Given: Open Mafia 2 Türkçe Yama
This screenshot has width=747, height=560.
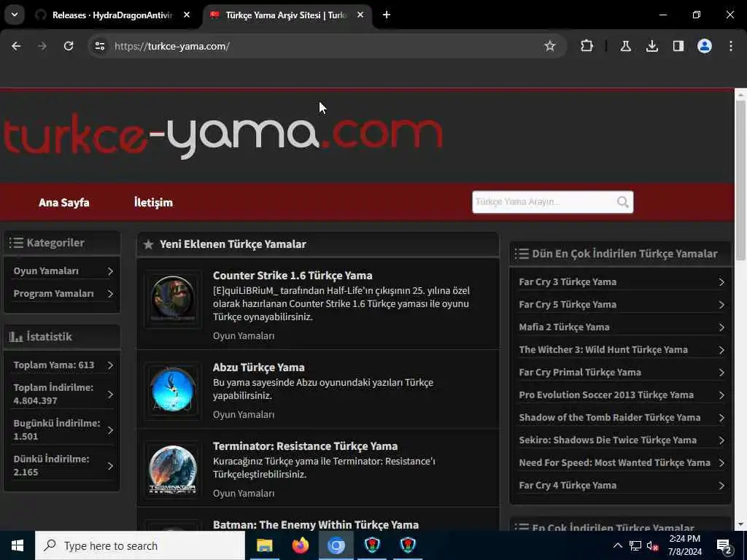Looking at the screenshot, I should coord(621,327).
